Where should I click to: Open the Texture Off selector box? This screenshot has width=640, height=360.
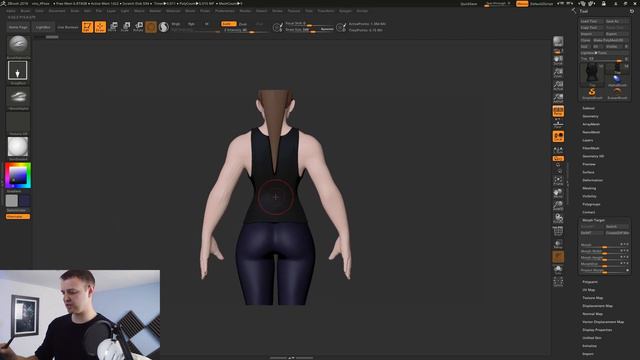tap(18, 122)
